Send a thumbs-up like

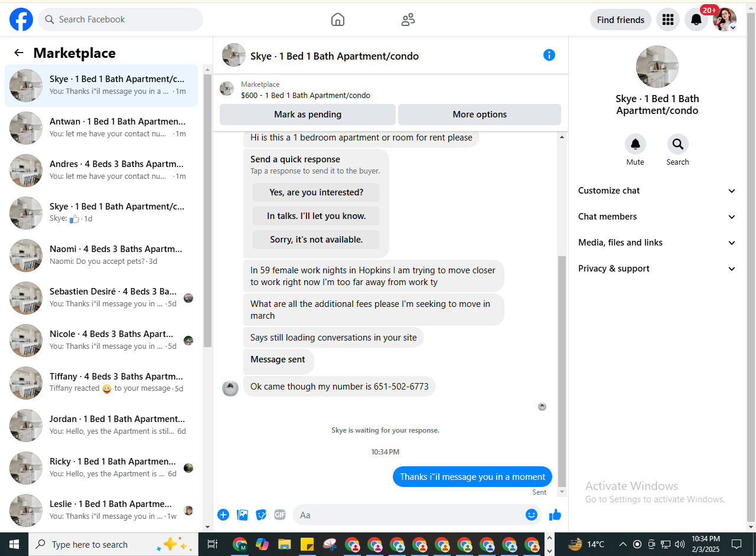coord(555,515)
